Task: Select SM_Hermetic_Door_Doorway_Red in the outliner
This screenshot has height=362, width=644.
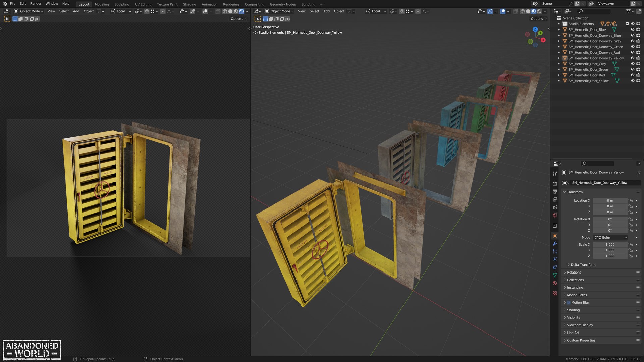Action: pyautogui.click(x=594, y=53)
